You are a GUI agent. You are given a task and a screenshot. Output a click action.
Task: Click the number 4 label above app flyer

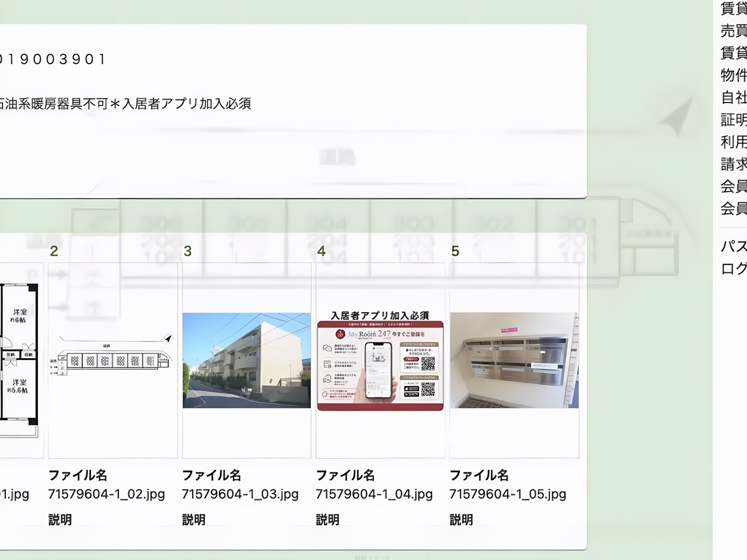321,251
